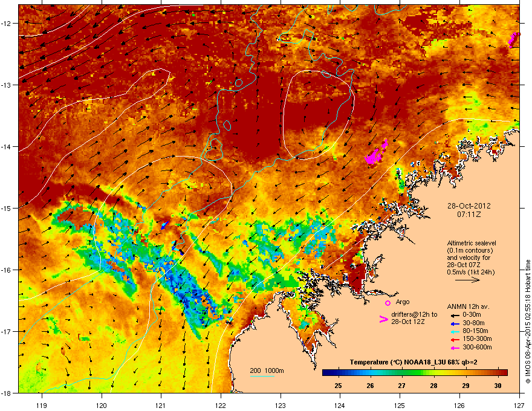Click the 'Argo' legend label
This screenshot has width=532, height=411.
pyautogui.click(x=403, y=302)
